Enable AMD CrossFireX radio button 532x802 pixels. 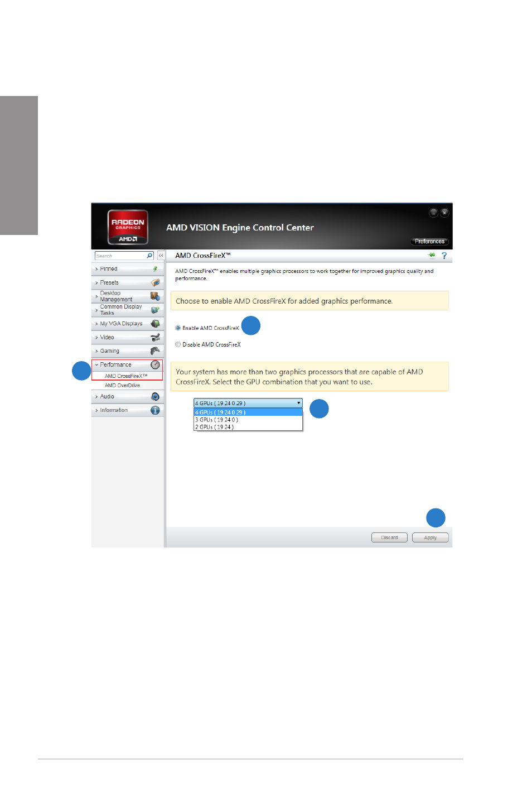(x=178, y=328)
